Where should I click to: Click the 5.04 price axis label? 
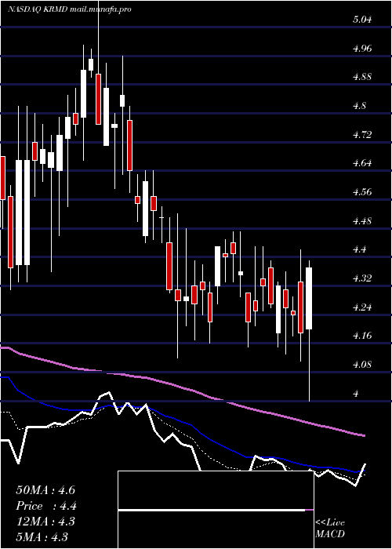362,20
